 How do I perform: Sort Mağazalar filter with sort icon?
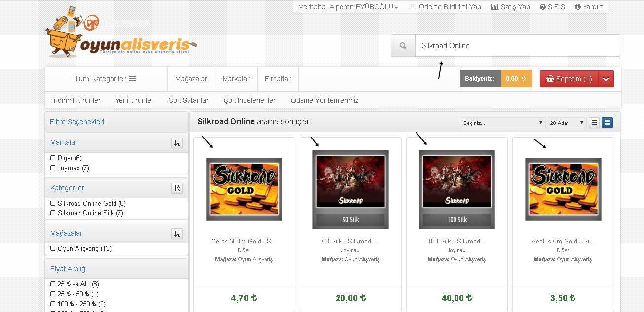point(177,234)
